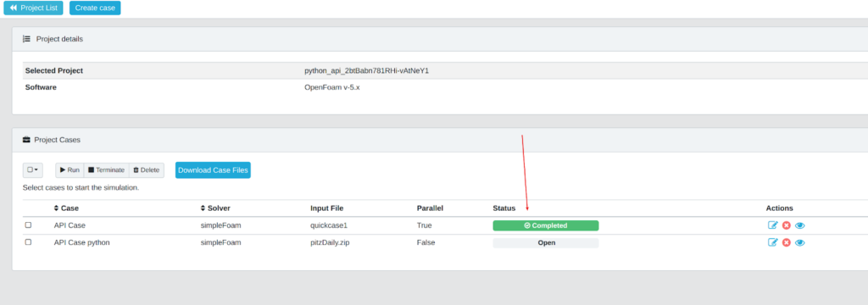868x305 pixels.
Task: Click the pitzDaily.zip input file cell
Action: [x=331, y=242]
